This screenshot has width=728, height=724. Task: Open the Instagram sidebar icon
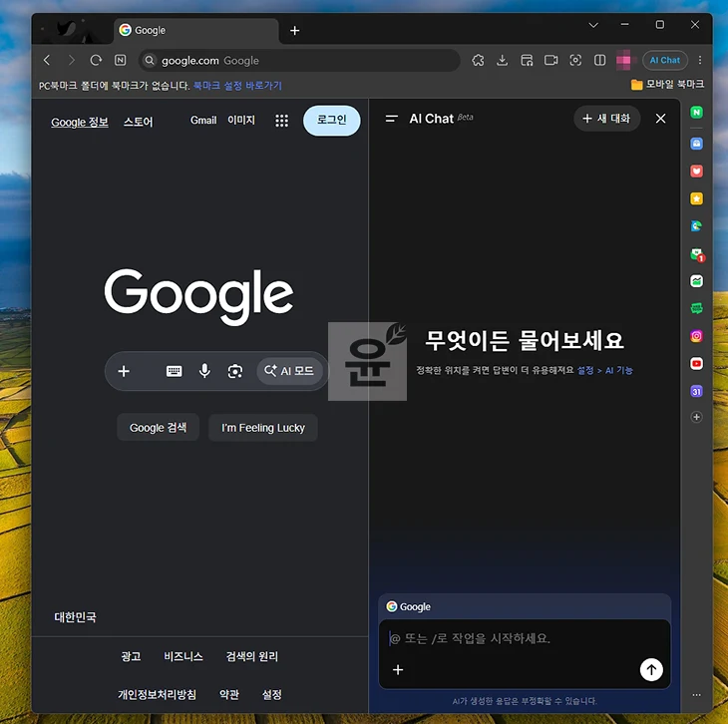pyautogui.click(x=696, y=336)
